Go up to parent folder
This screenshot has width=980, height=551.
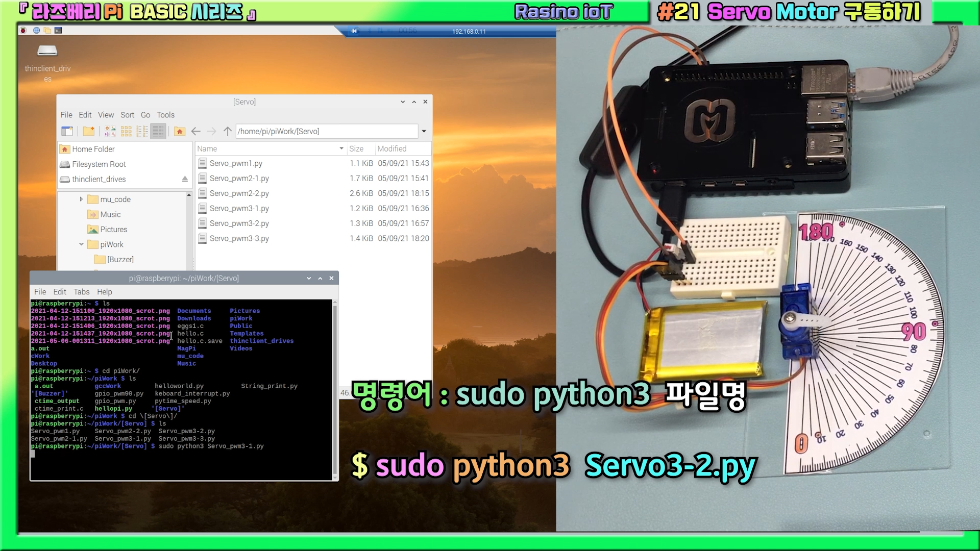[228, 131]
